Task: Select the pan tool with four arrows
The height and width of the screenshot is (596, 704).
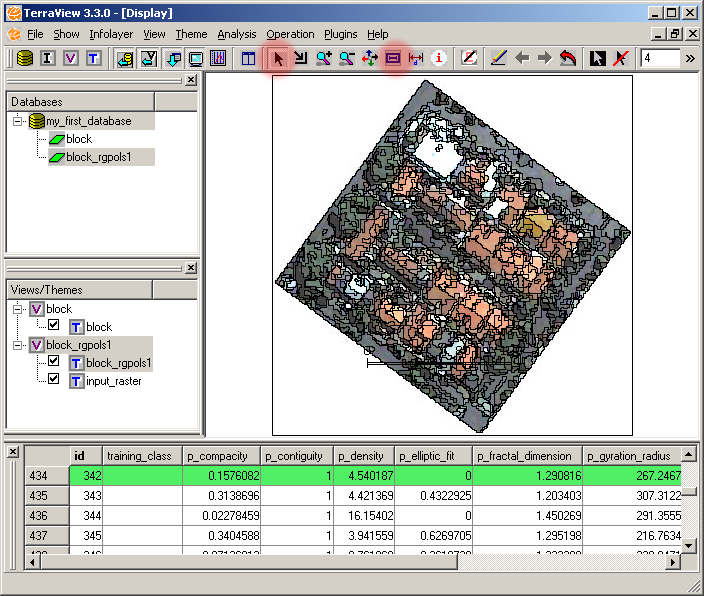Action: click(x=369, y=58)
